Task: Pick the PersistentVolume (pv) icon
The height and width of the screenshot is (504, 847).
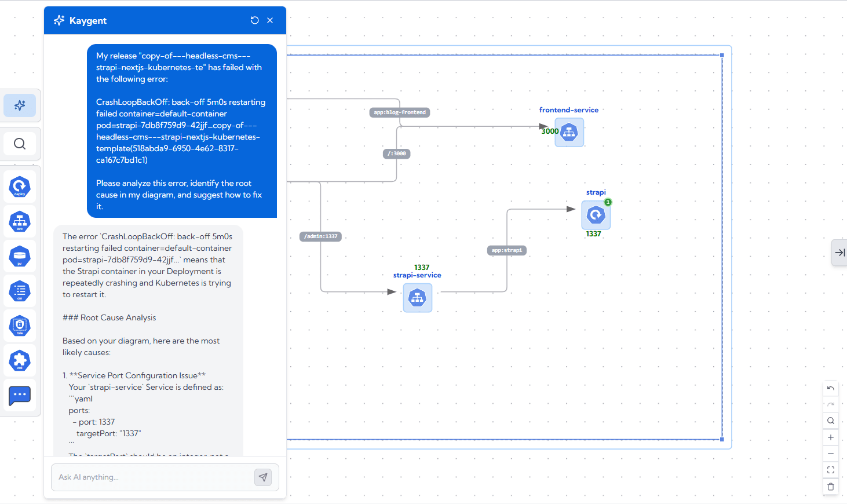Action: click(x=20, y=257)
